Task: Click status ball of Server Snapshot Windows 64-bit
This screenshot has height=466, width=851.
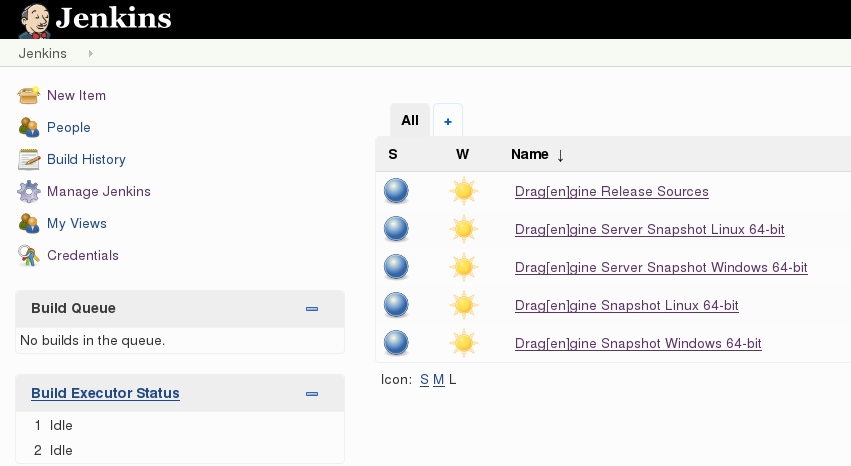Action: [x=396, y=267]
